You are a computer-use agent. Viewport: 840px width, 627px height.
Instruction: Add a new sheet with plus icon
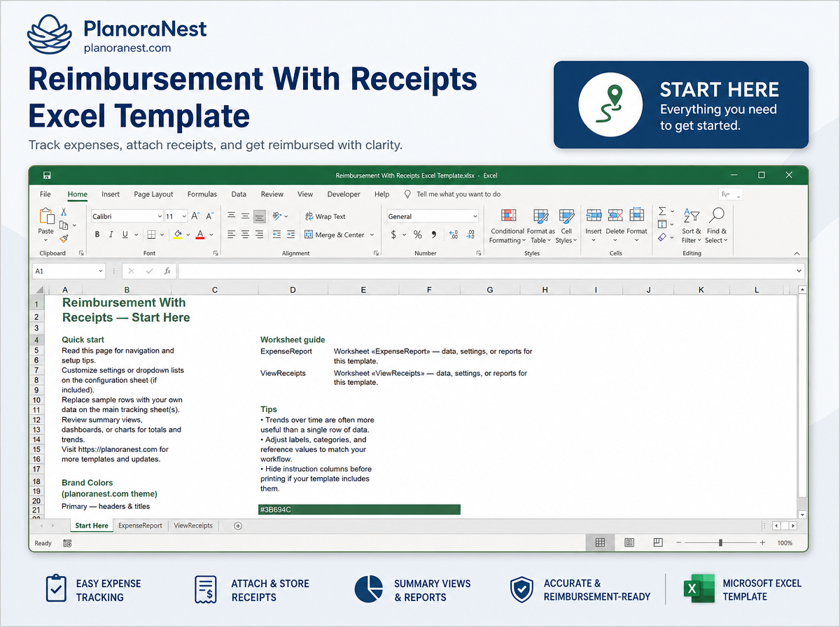tap(238, 526)
